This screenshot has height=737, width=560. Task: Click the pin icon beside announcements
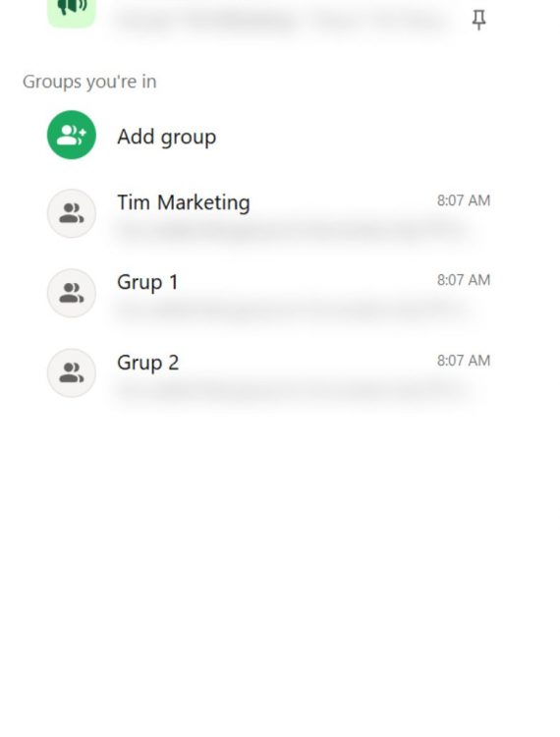(478, 20)
